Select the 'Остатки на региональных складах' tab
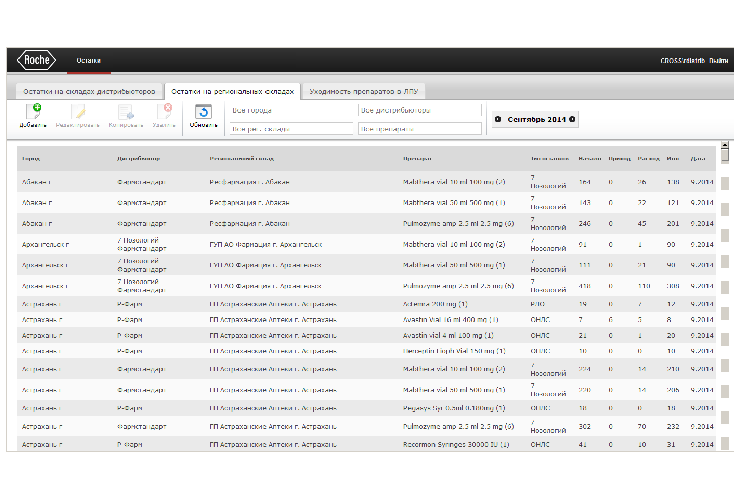This screenshot has height=500, width=740. (235, 91)
